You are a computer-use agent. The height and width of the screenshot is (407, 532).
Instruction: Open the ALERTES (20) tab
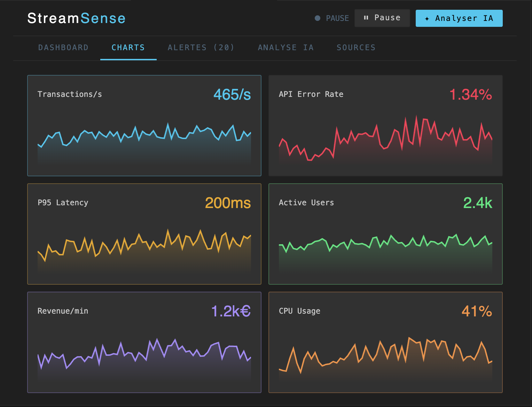(x=201, y=47)
